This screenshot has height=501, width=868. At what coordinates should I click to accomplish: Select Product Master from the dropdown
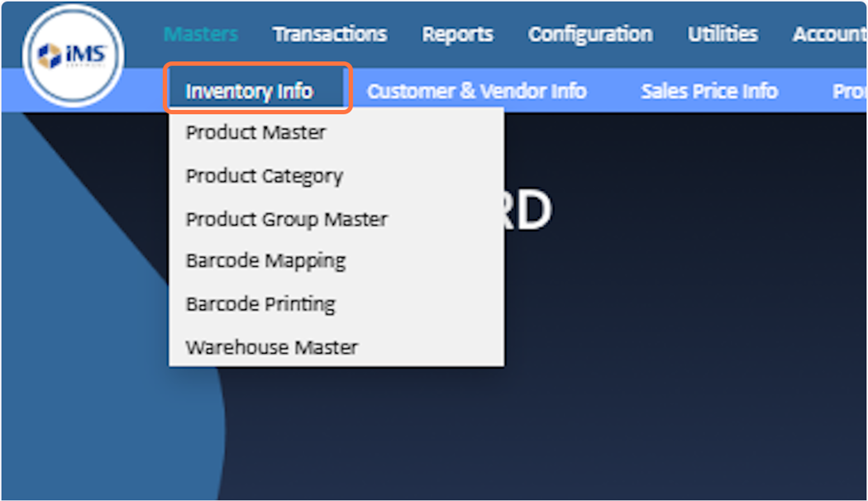pyautogui.click(x=255, y=132)
